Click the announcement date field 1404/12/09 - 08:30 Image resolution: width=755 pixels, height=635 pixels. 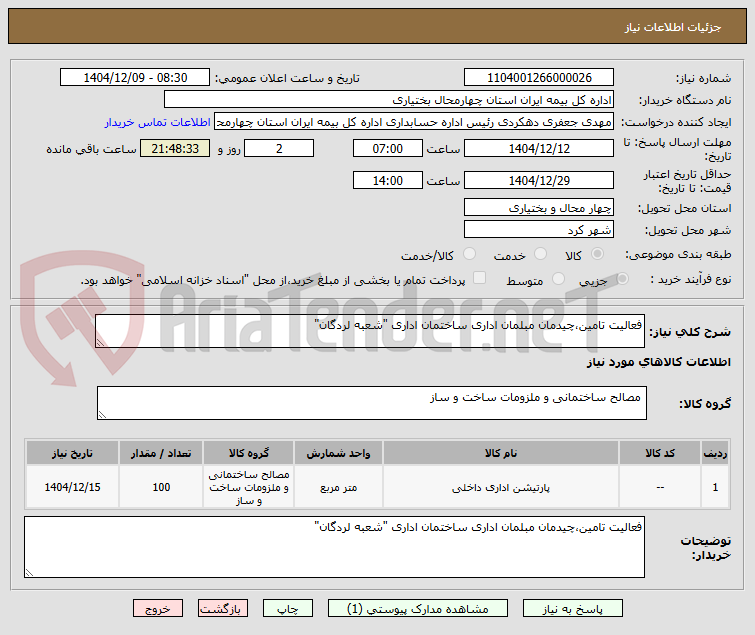(x=135, y=78)
